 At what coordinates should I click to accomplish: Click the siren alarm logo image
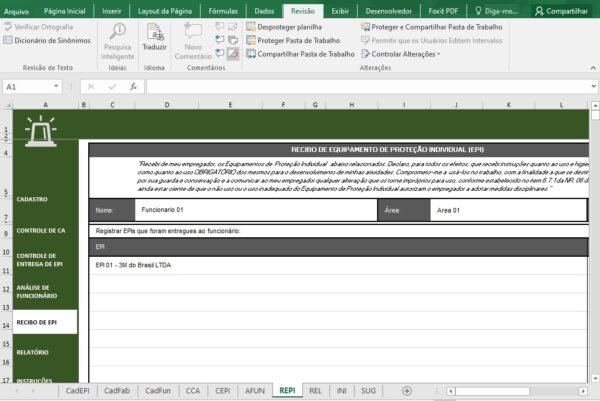pos(41,131)
